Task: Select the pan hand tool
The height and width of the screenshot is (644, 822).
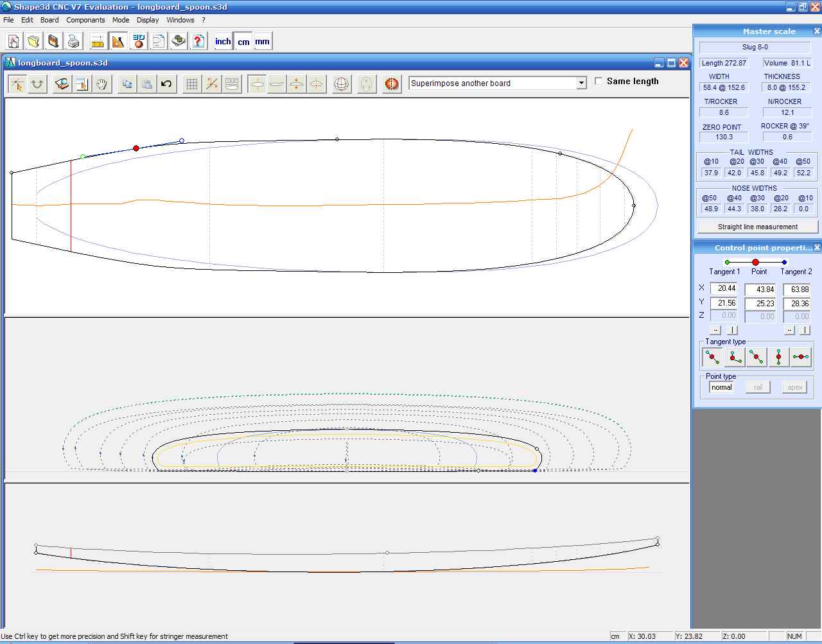Action: pos(102,84)
